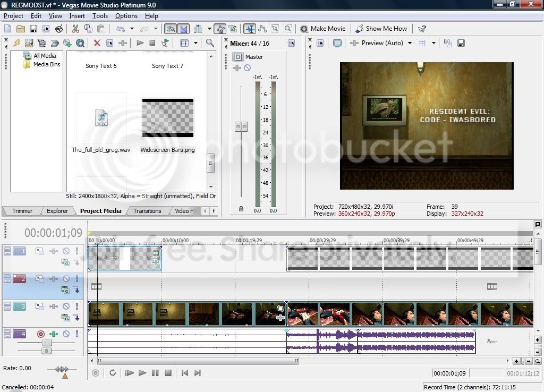
Task: Open the Views dropdown arrow in Project Media
Action: point(195,43)
